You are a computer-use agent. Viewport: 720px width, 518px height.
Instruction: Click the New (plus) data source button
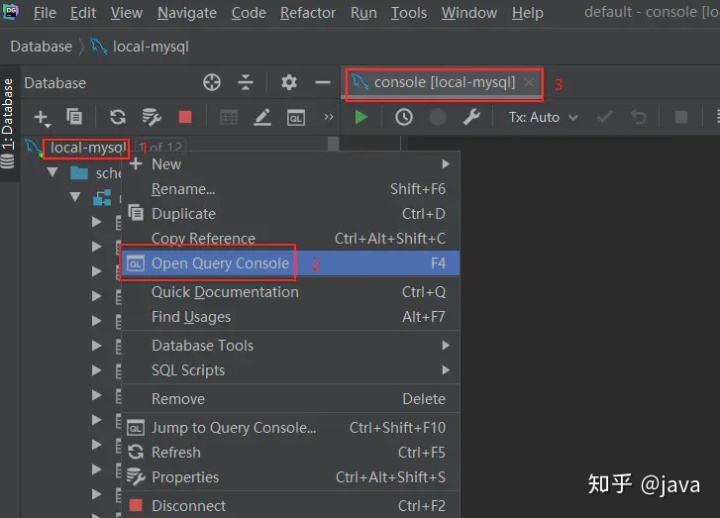click(x=42, y=118)
